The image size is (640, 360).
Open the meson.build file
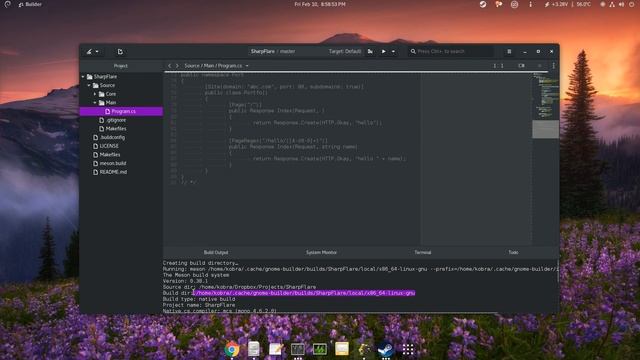click(109, 163)
